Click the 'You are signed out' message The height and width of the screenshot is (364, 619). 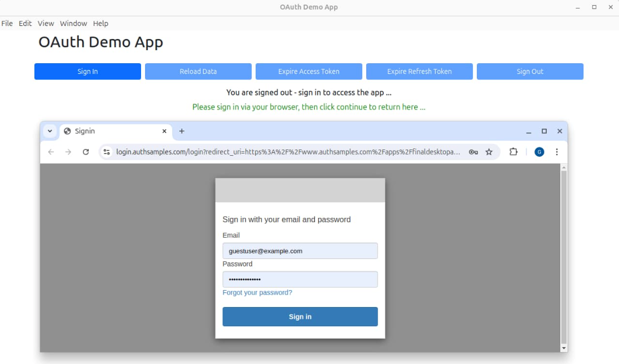coord(309,93)
